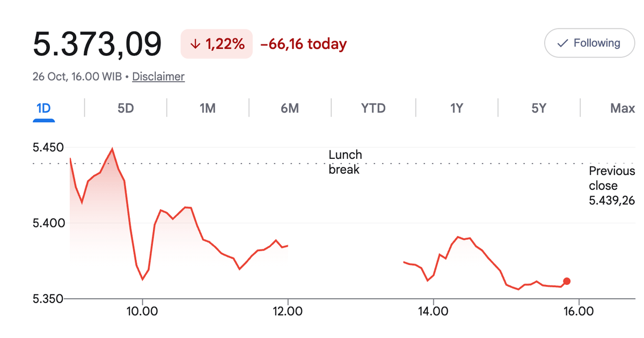This screenshot has height=338, width=644.
Task: Click the red endpoint dot on chart
Action: [x=567, y=281]
